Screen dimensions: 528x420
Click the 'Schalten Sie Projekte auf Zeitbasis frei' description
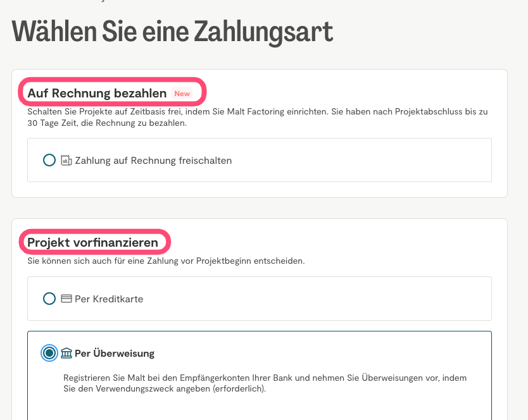pyautogui.click(x=258, y=117)
